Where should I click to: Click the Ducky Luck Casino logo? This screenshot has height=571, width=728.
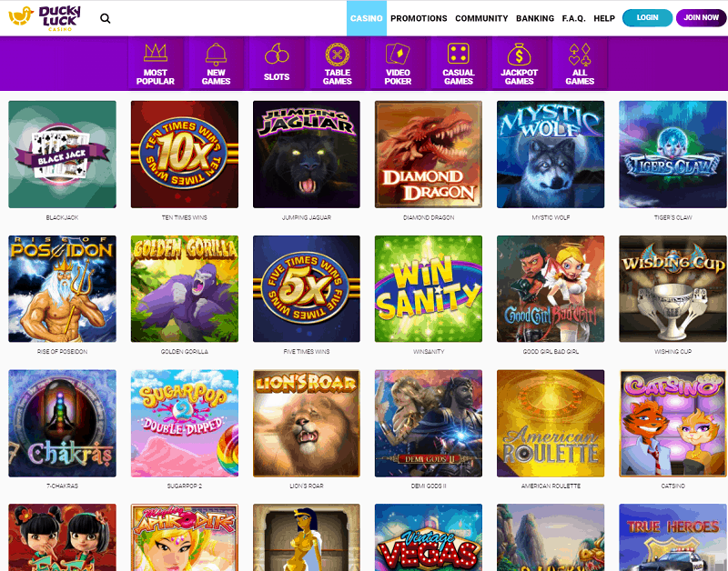click(45, 18)
